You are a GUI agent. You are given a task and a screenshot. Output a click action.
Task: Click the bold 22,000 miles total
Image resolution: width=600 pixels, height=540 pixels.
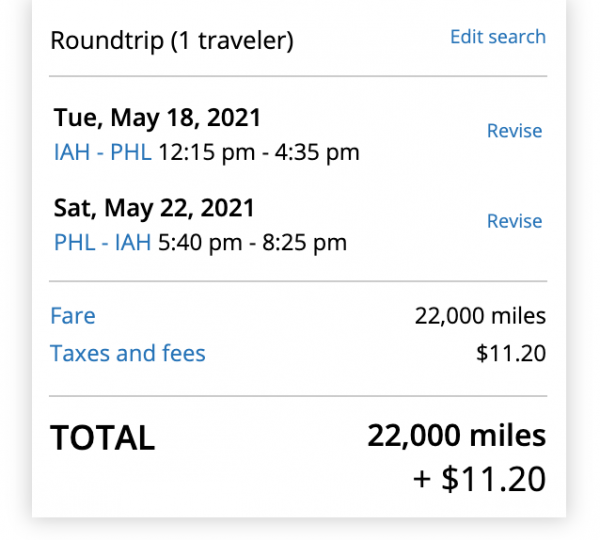click(456, 436)
